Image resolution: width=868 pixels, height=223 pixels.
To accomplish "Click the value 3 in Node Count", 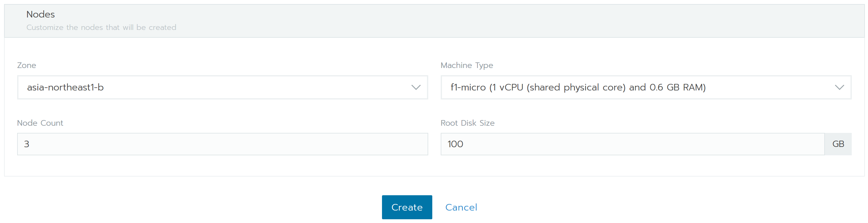I will point(27,144).
